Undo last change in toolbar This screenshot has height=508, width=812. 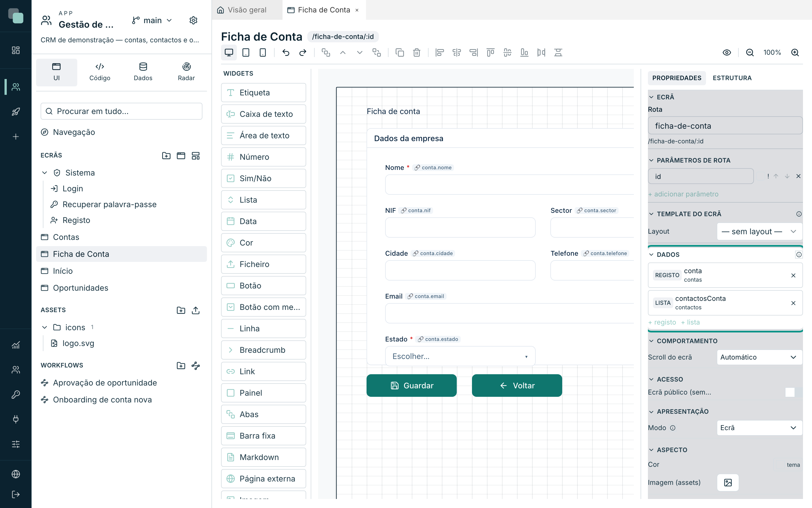pos(286,52)
